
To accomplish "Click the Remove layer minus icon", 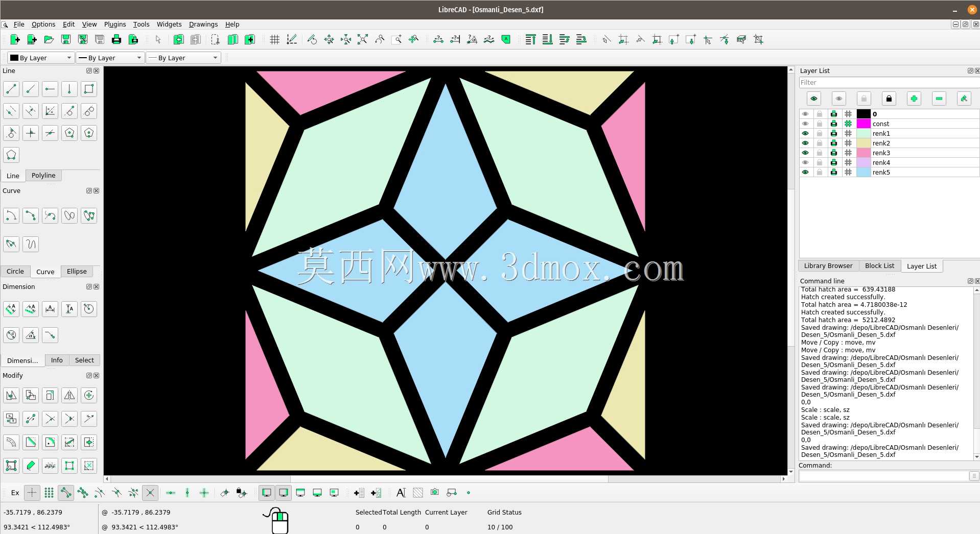I will point(939,99).
